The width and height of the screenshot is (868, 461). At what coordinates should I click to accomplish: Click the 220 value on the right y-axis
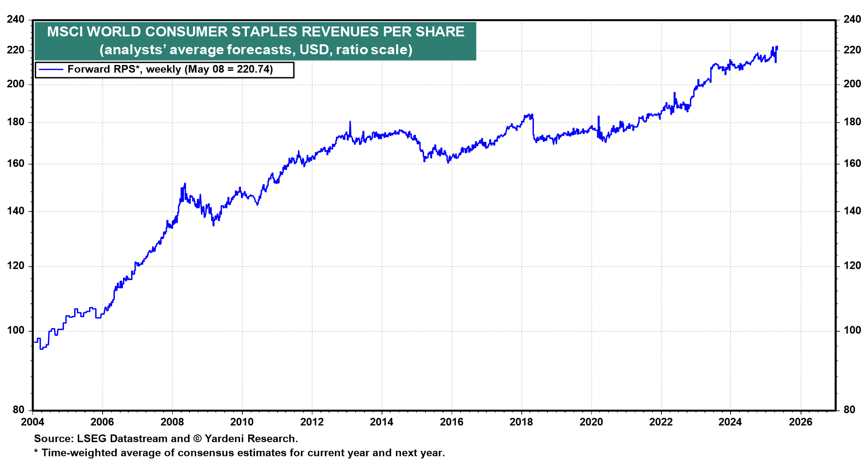(852, 50)
